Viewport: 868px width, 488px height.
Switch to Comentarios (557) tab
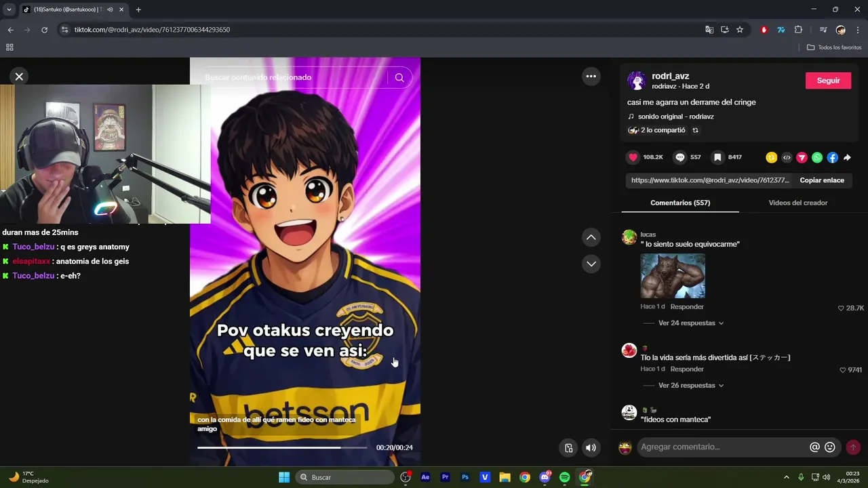tap(680, 203)
